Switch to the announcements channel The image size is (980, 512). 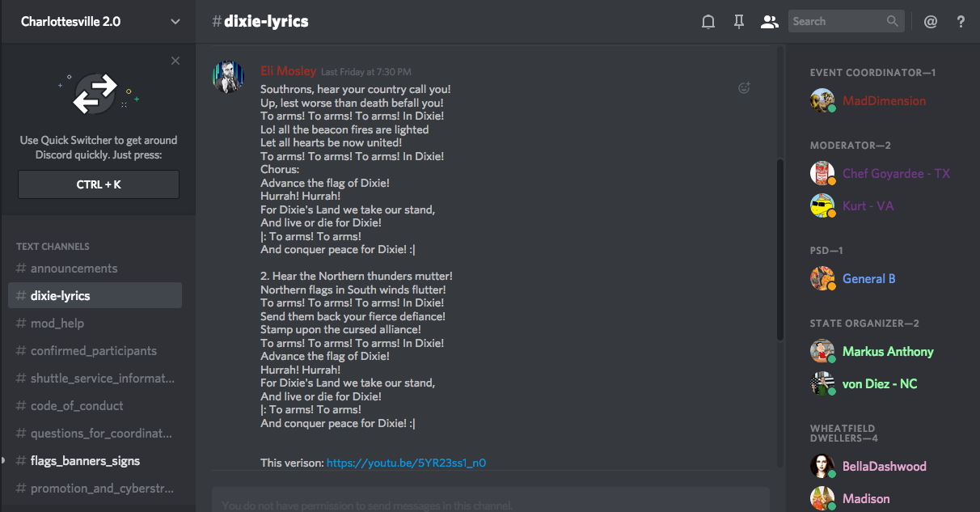(x=74, y=269)
